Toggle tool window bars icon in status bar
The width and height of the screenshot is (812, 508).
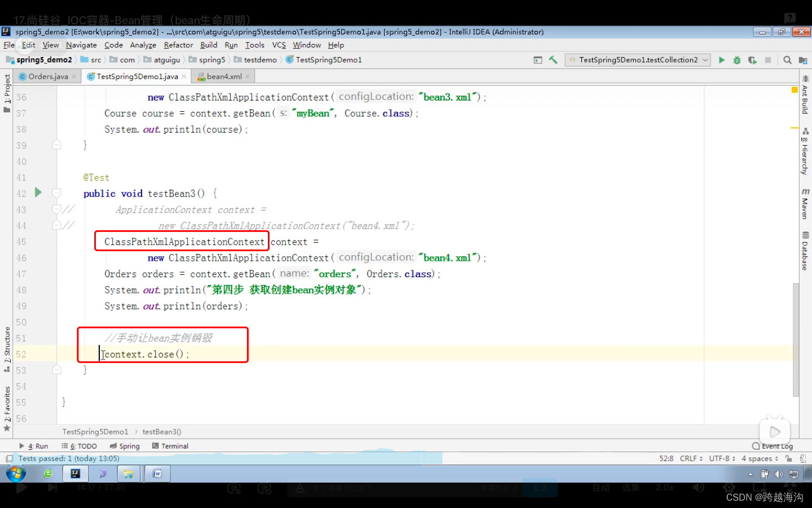9,459
